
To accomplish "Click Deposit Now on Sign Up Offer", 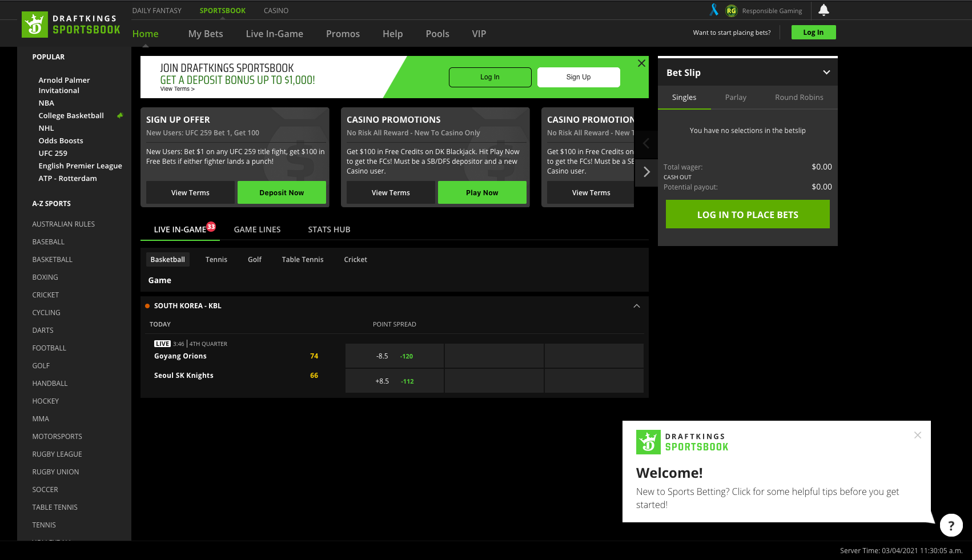I will pyautogui.click(x=282, y=192).
